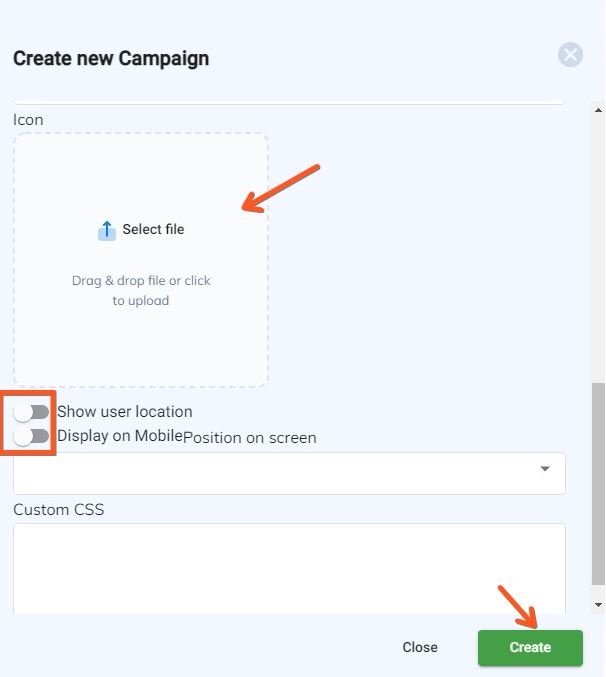This screenshot has width=606, height=677.
Task: Click the scrollbar track above the thumb
Action: click(x=598, y=248)
